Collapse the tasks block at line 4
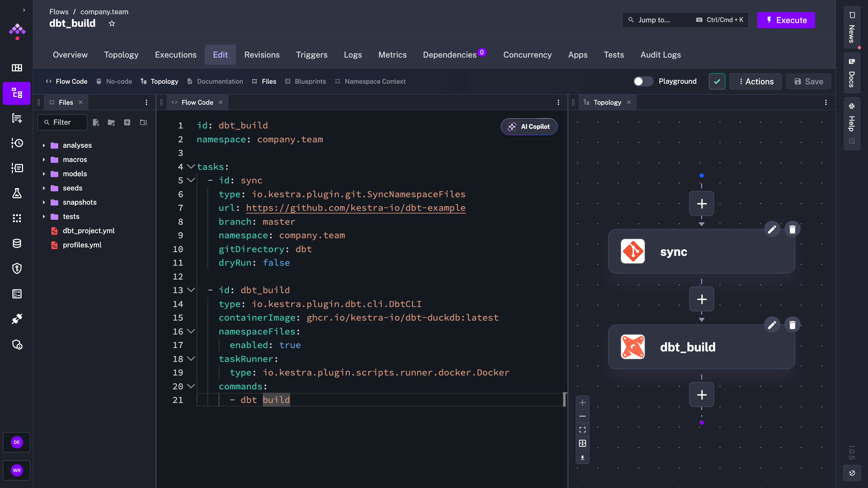 (x=191, y=166)
